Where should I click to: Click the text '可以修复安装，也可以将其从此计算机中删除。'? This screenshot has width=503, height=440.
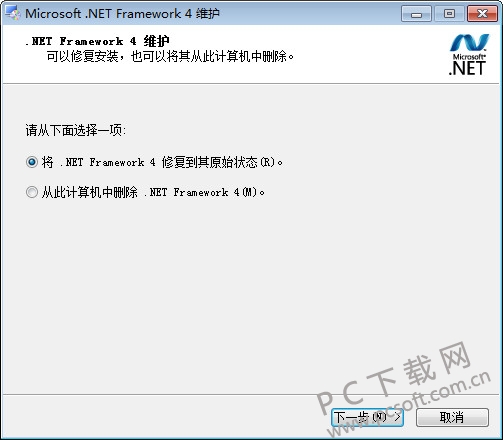pos(170,56)
